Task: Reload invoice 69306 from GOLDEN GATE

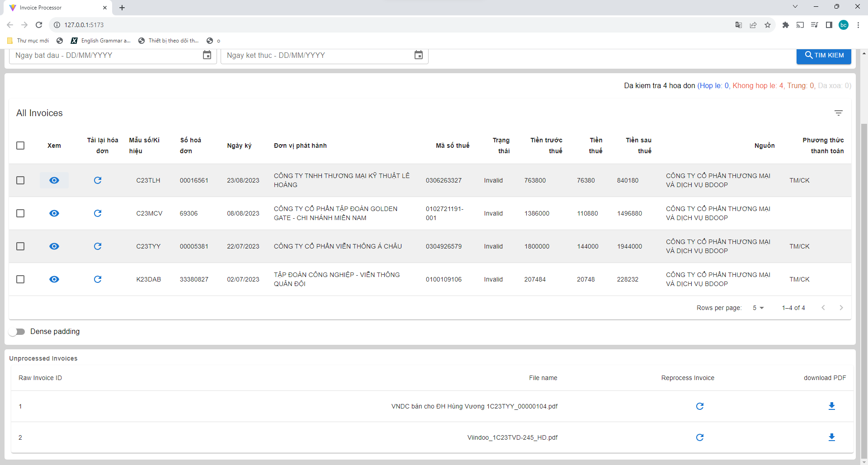Action: tap(98, 213)
